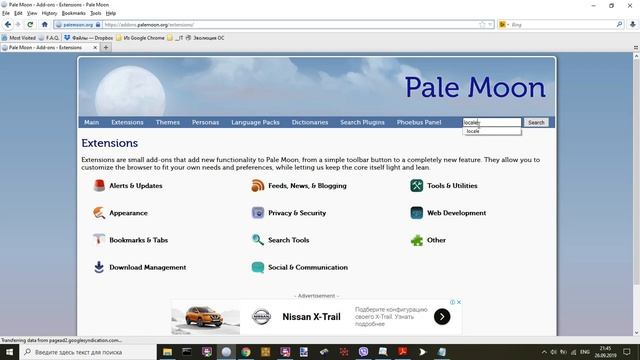Open the Dropbox files bookmark
640x360 pixels.
pyautogui.click(x=89, y=38)
